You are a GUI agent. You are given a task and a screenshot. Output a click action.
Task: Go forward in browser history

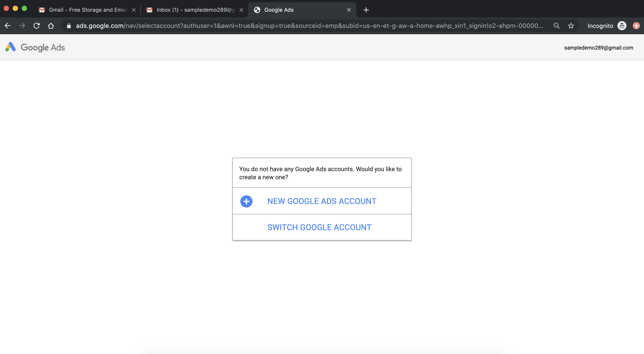22,26
